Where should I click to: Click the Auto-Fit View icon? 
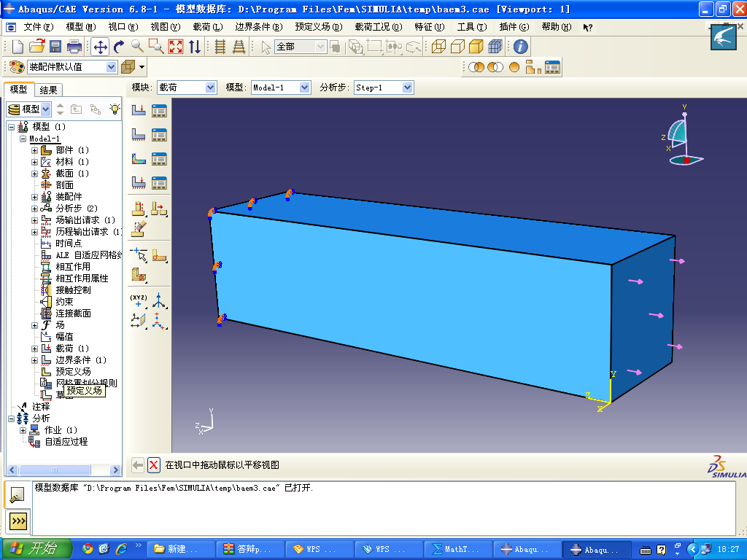pos(176,47)
